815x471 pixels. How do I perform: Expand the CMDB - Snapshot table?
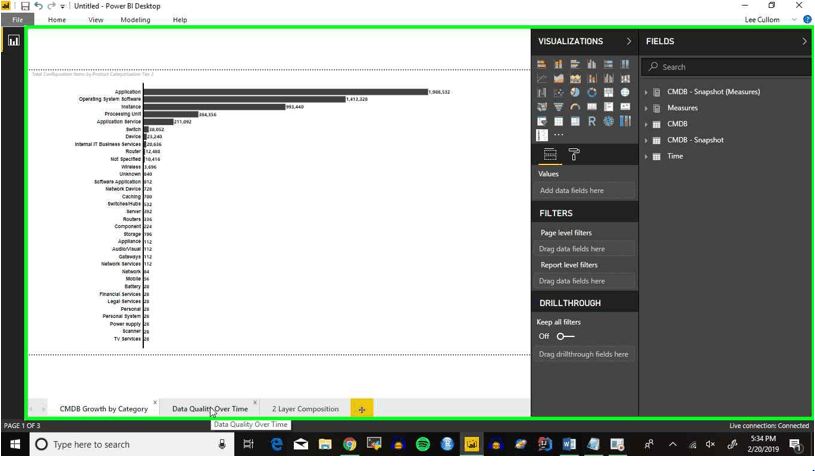click(646, 140)
